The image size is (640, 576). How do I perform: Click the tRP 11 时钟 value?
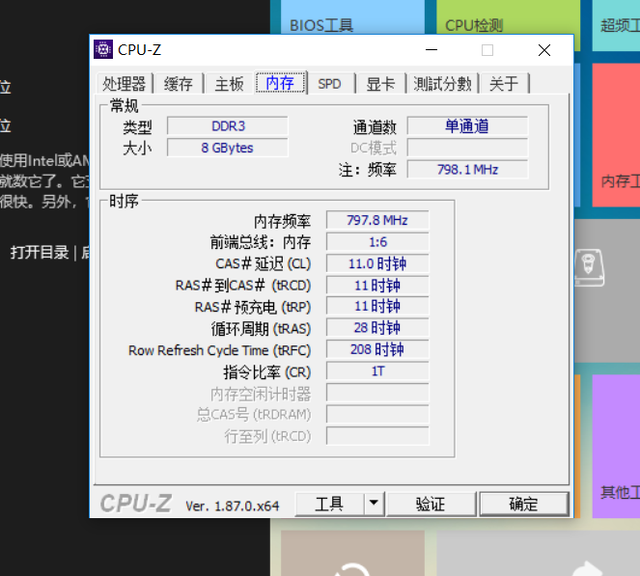pos(378,307)
